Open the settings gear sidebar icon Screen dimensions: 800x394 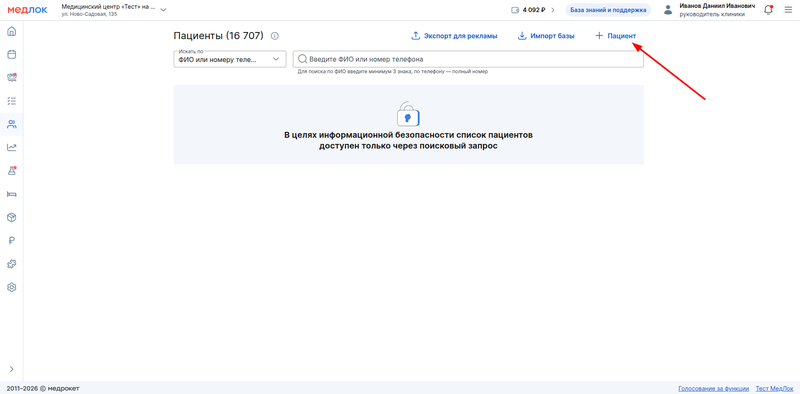coord(11,287)
